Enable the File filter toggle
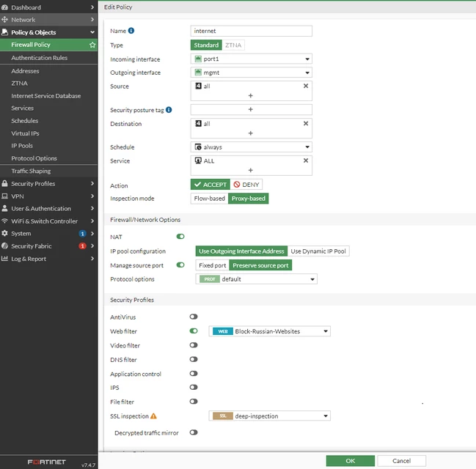Screen dimensions: 476x469 (194, 402)
